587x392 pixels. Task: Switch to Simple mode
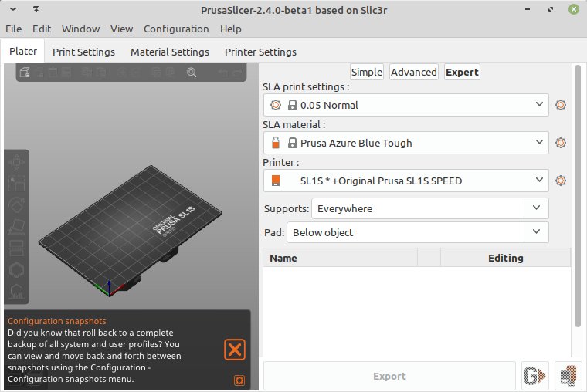click(367, 73)
